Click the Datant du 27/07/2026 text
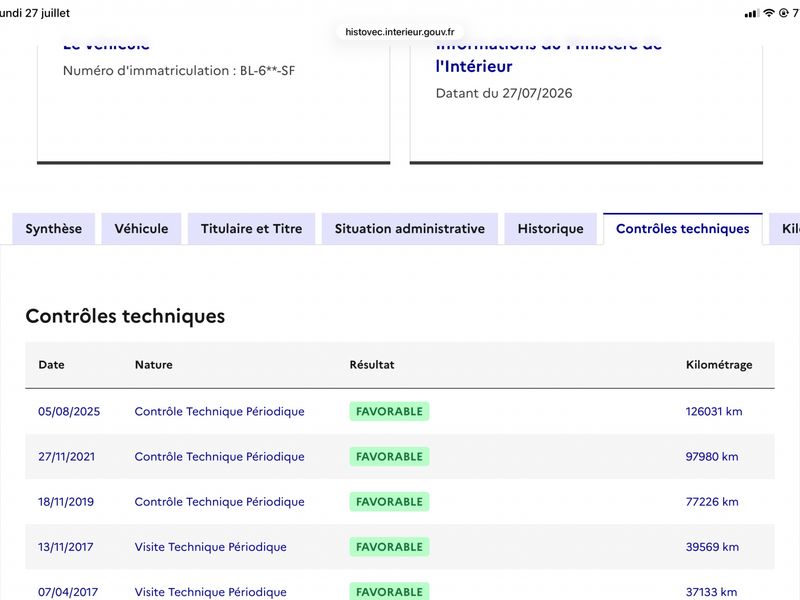The width and height of the screenshot is (800, 600). (x=504, y=93)
